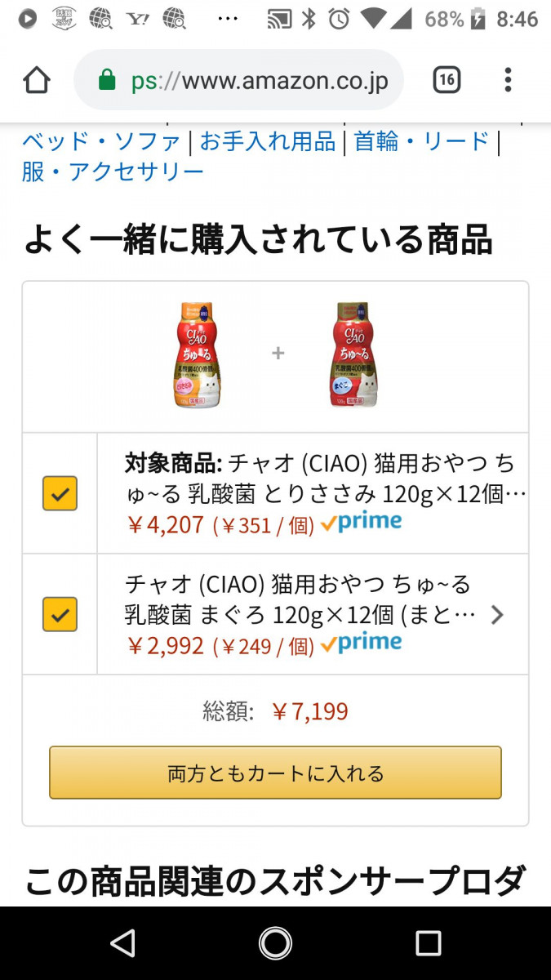
Task: Go to 首輪・リード category
Action: coord(421,141)
